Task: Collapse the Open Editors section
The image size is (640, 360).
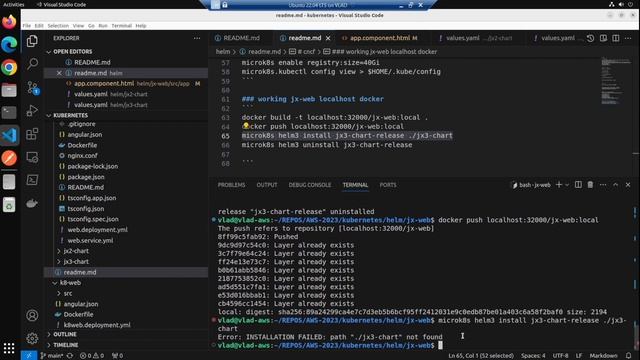Action: (x=72, y=52)
